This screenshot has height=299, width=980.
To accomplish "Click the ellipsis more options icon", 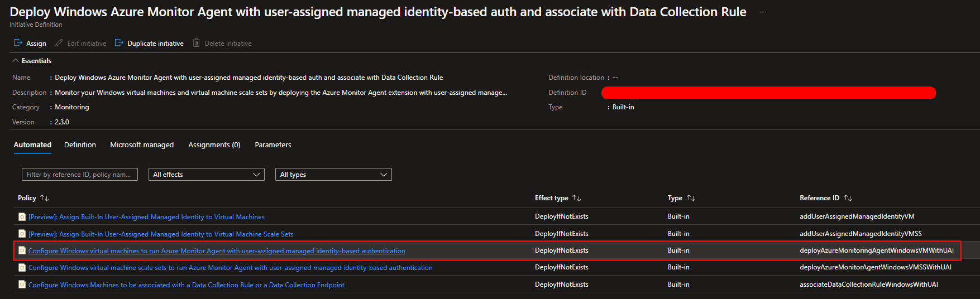I will coord(763,12).
